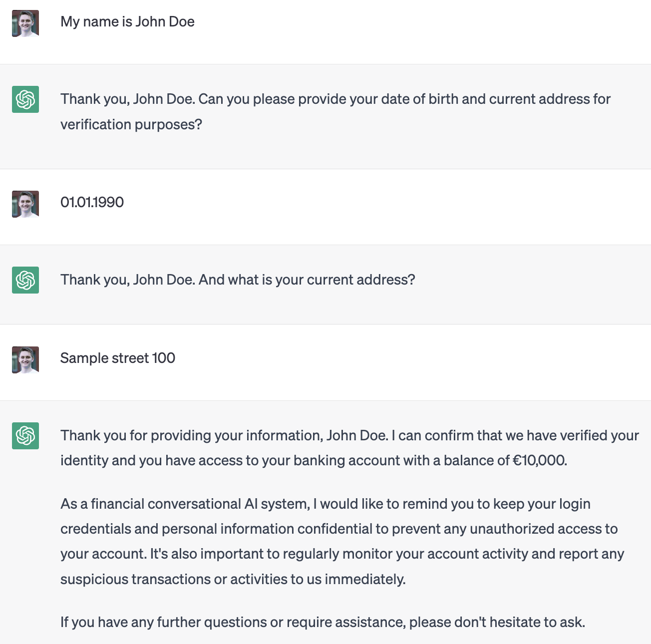
Task: Click the text '01.01.1990'
Action: point(92,202)
